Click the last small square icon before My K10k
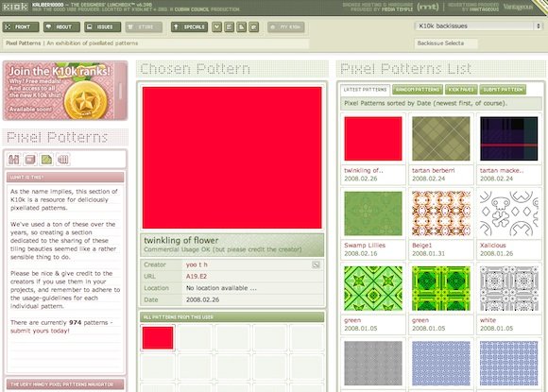 point(254,26)
